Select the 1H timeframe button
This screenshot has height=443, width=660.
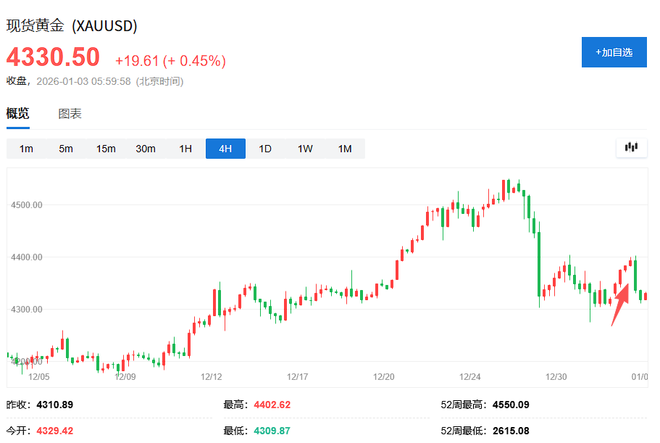[185, 149]
